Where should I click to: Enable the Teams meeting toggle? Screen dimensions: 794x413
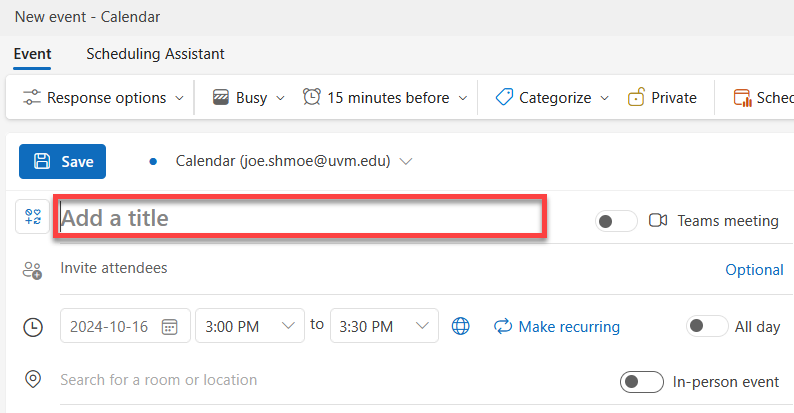[x=616, y=221]
